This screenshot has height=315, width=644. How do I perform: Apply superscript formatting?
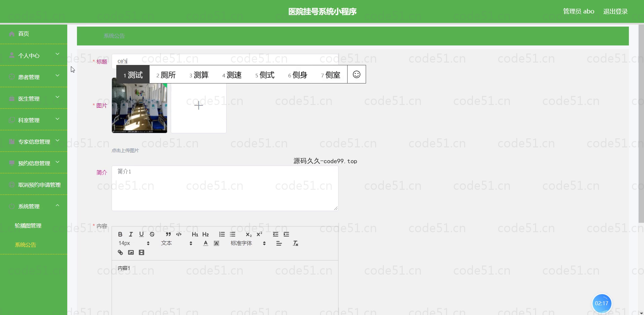(259, 234)
